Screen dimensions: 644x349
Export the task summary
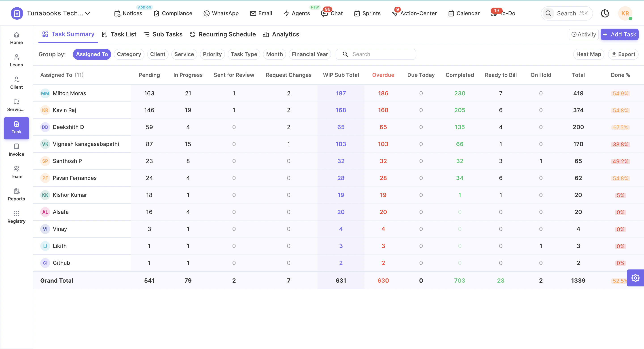coord(623,54)
